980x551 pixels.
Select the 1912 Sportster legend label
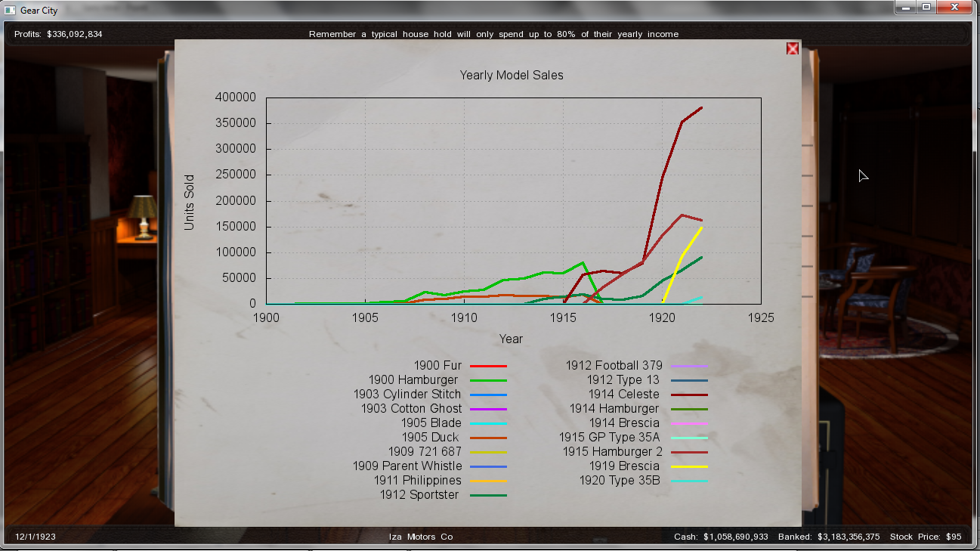click(x=419, y=495)
